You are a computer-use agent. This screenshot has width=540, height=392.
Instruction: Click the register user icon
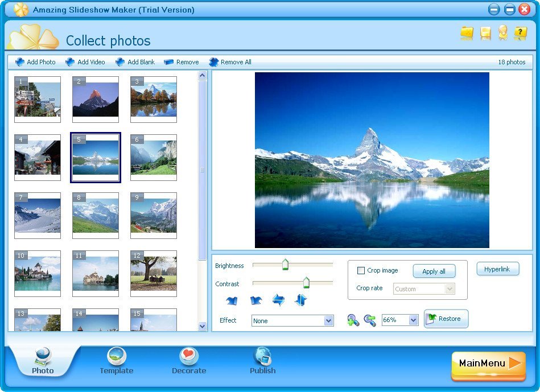pos(502,34)
